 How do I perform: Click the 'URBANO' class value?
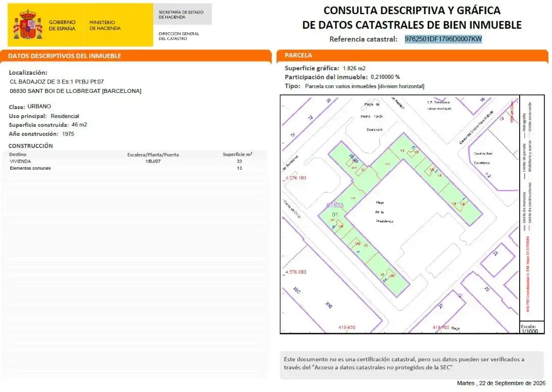(x=39, y=106)
